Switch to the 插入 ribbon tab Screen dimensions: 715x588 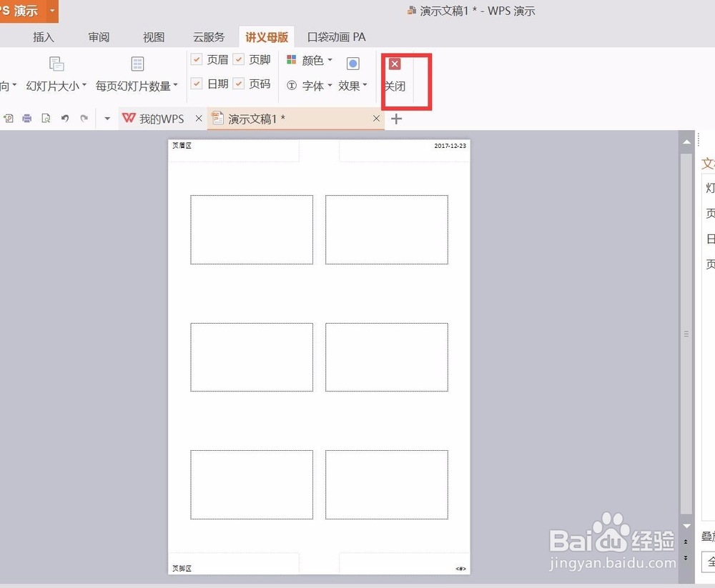point(44,37)
